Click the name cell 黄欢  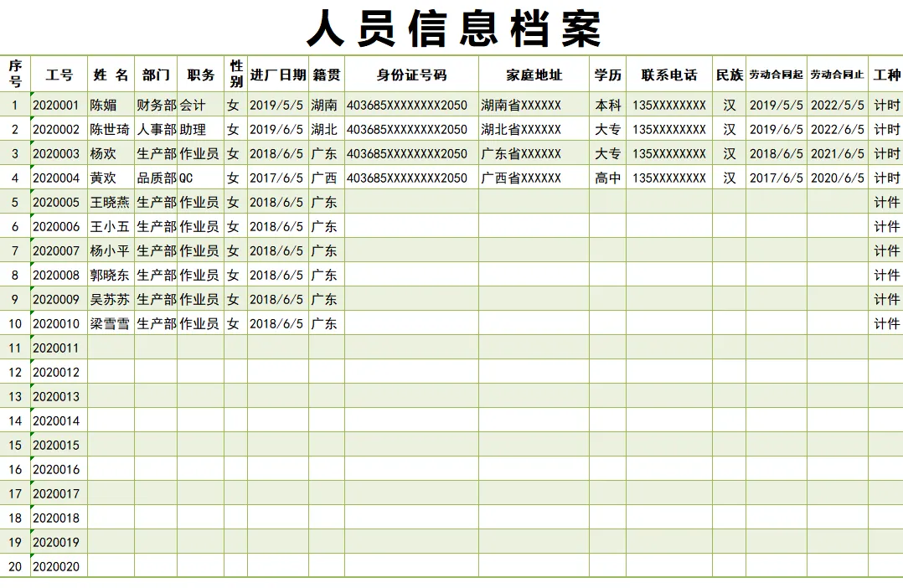point(111,178)
